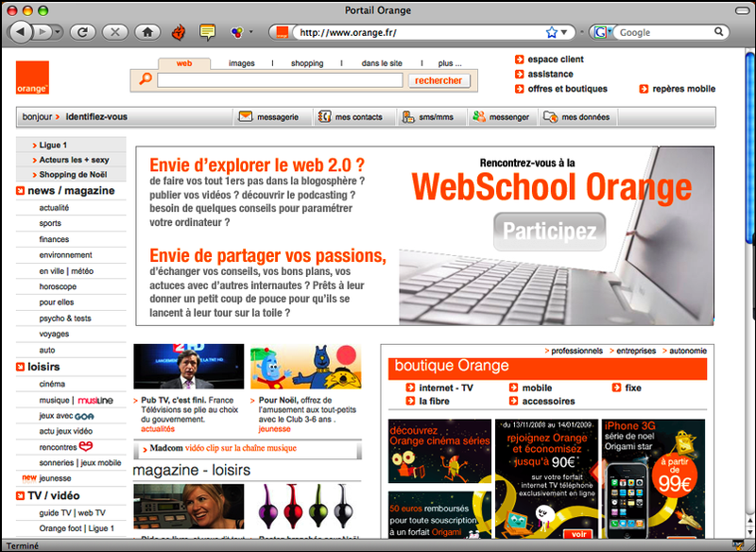Open the Club 3-6 ans cartoon thumbnail
Image resolution: width=756 pixels, height=552 pixels.
tap(305, 367)
